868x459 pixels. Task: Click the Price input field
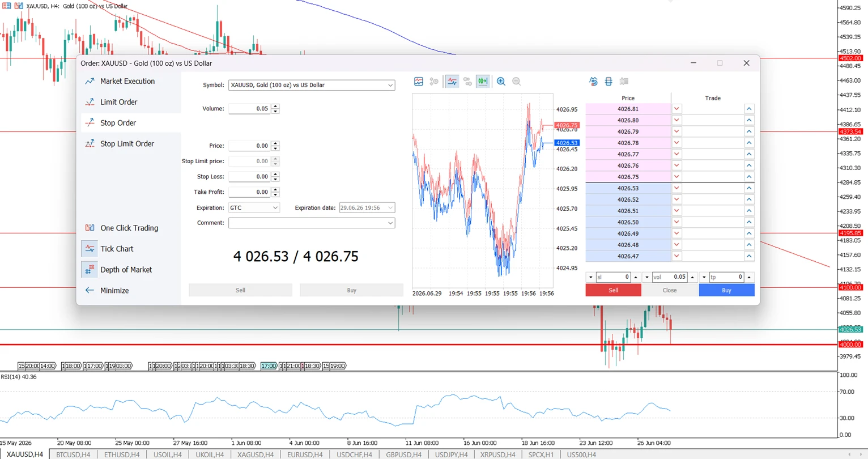249,146
